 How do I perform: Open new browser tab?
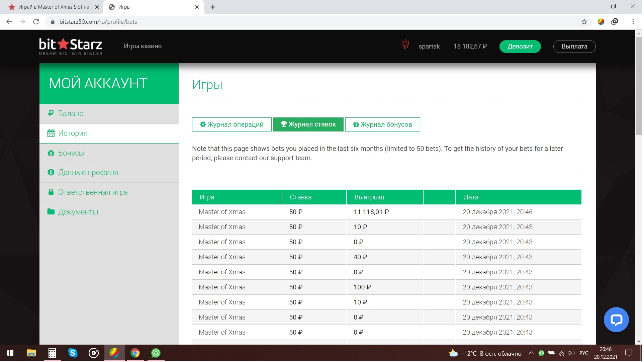[x=213, y=7]
